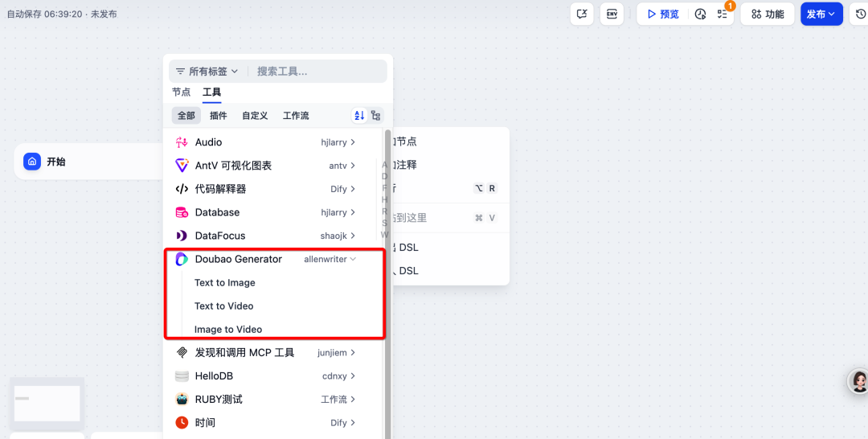Screen dimensions: 868x439
Task: Open the checklist icon with badge 1
Action: coord(723,14)
